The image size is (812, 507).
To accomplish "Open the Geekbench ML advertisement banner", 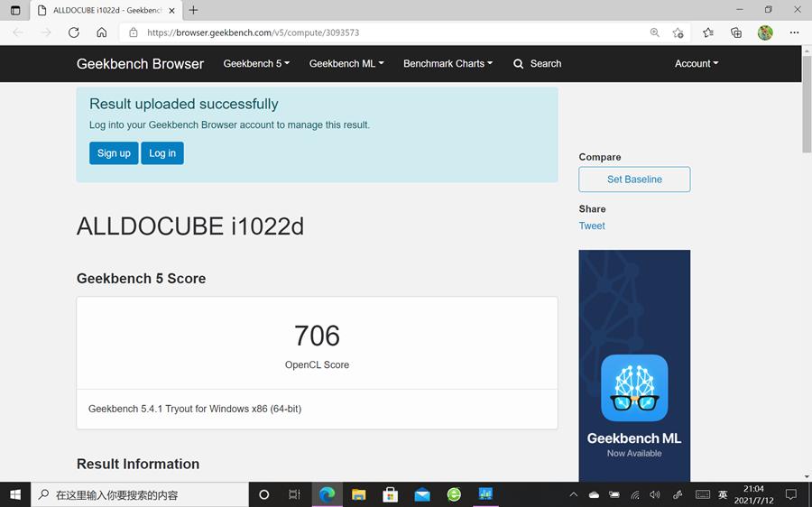I will (634, 365).
